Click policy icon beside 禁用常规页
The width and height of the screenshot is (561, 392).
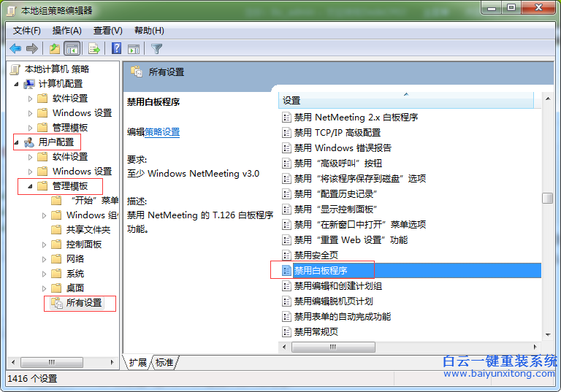(286, 332)
